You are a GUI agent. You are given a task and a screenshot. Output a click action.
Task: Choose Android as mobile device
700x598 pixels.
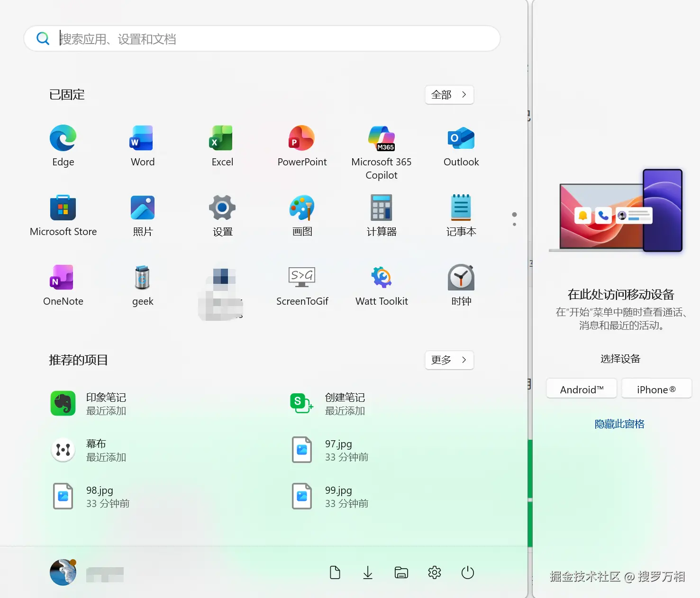pos(582,390)
